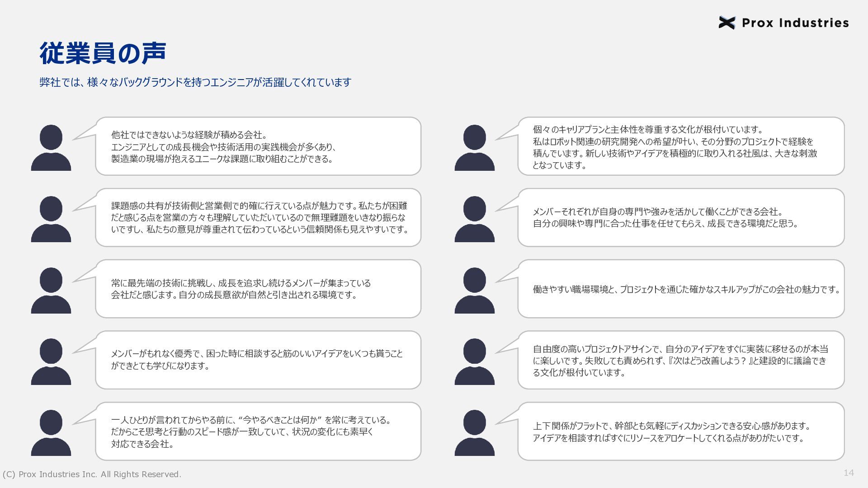Click the avatar next to メンバーがもれなく優秀 comment

51,361
